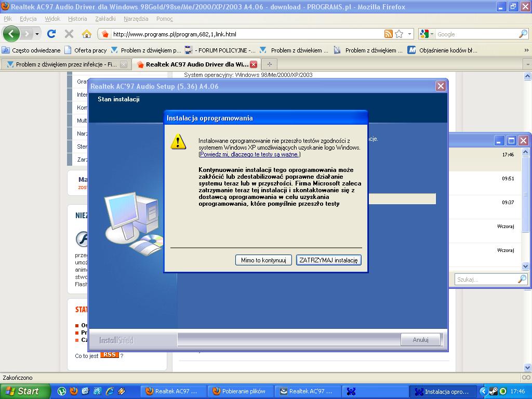
Task: Go to the home page icon
Action: point(87,34)
